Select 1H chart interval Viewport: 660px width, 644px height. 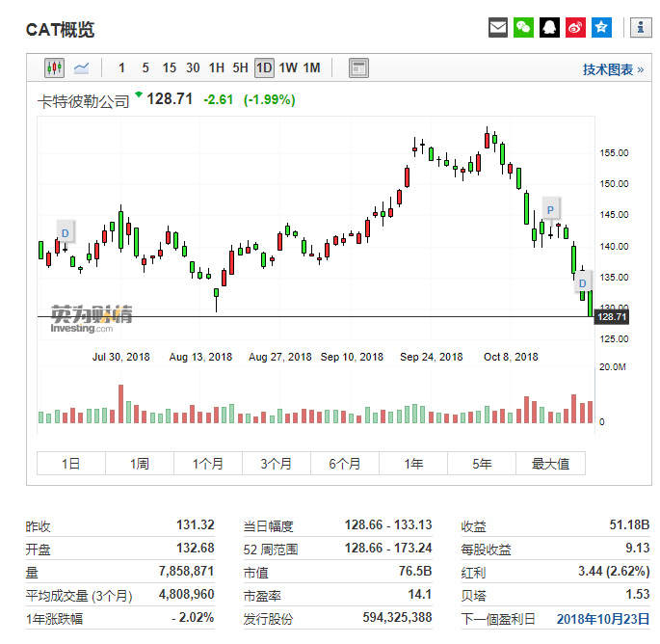click(x=217, y=67)
